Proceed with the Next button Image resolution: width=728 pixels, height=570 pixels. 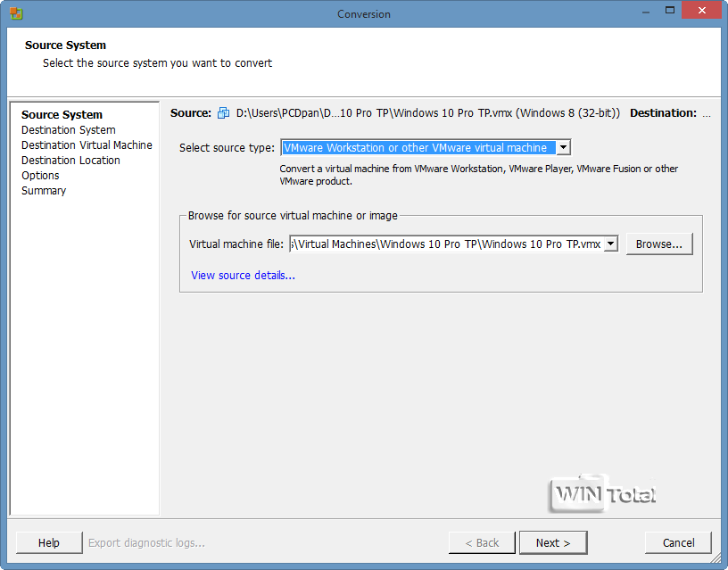(553, 542)
